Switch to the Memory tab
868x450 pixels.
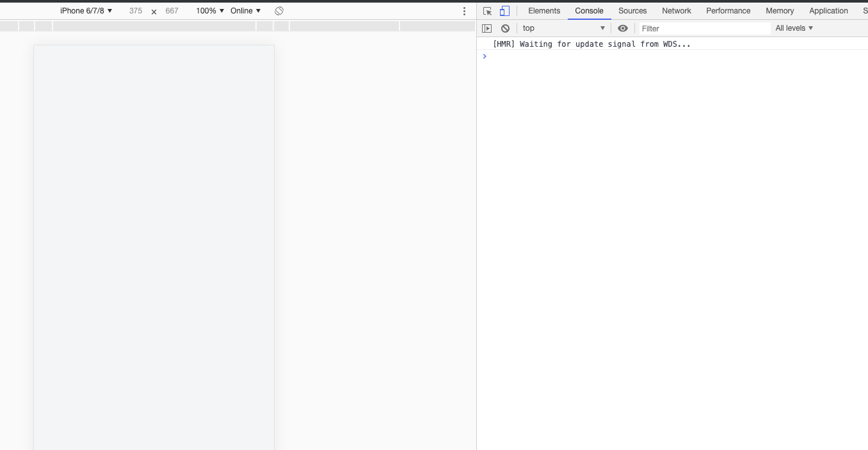coord(780,11)
